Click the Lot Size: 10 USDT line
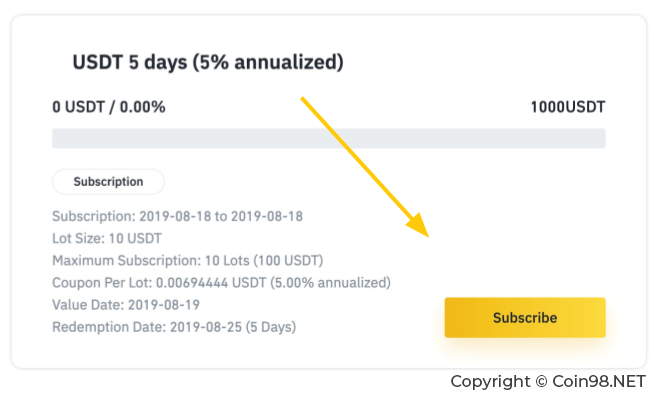 pos(107,238)
